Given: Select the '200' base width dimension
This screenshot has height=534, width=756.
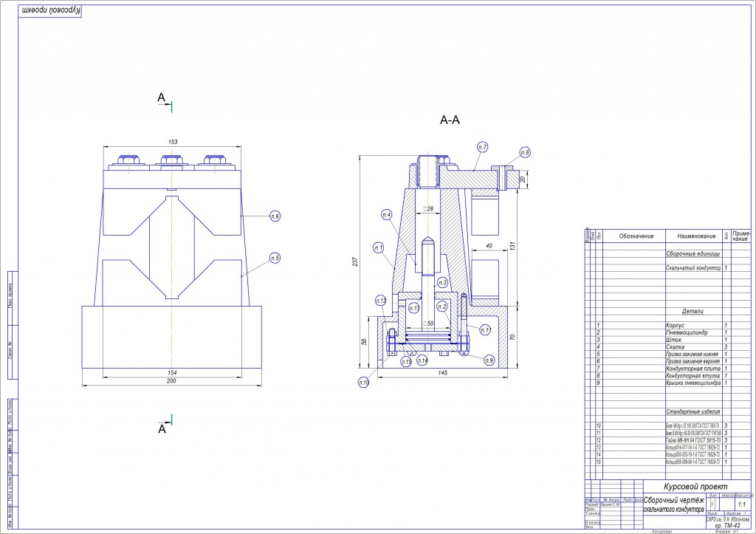Looking at the screenshot, I should 171,380.
